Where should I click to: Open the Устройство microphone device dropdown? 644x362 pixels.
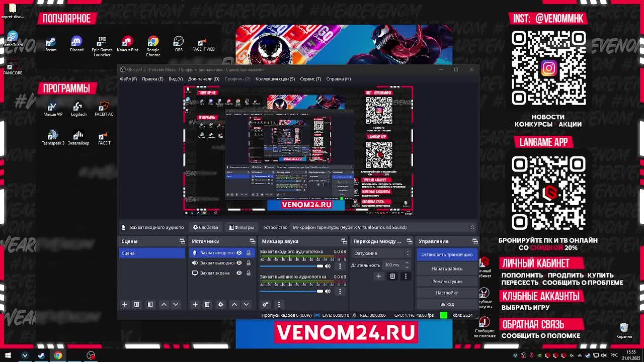(x=382, y=227)
